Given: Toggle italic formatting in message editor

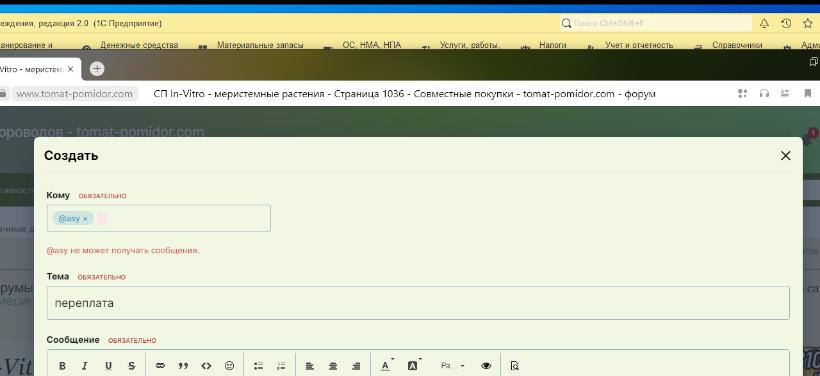Looking at the screenshot, I should pyautogui.click(x=85, y=366).
